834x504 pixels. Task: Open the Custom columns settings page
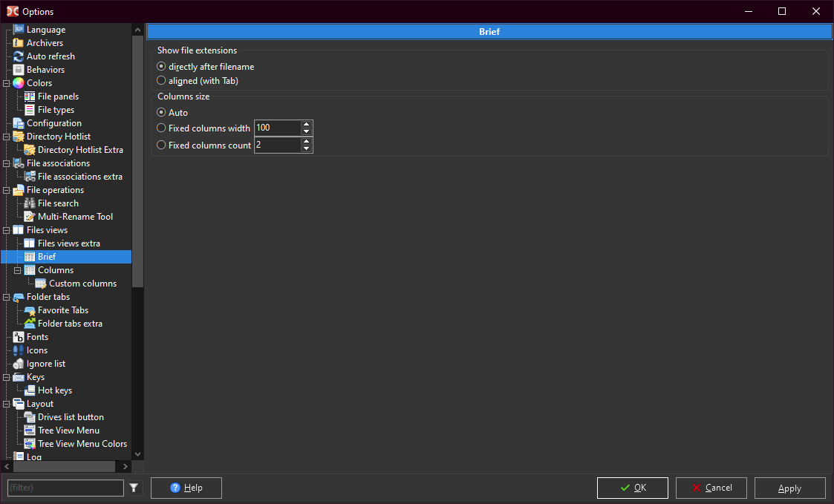pyautogui.click(x=82, y=284)
